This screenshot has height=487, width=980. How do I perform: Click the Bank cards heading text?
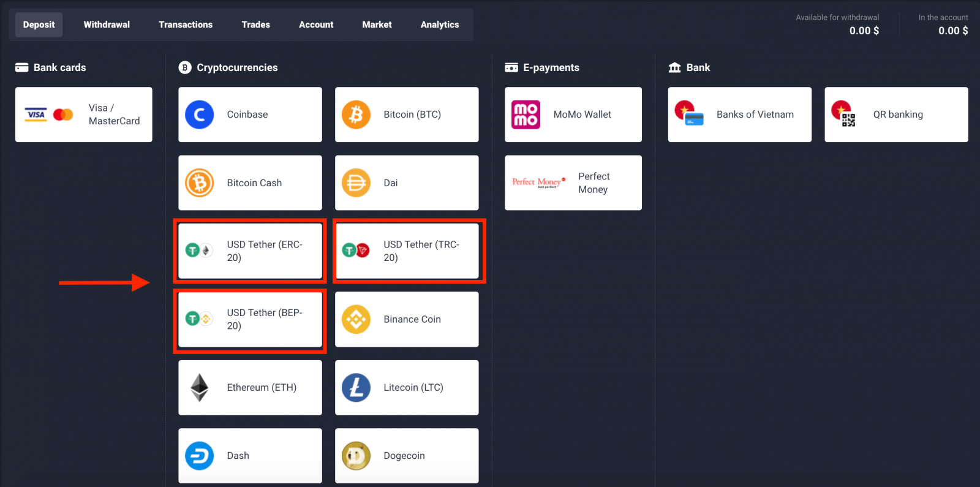pyautogui.click(x=60, y=67)
